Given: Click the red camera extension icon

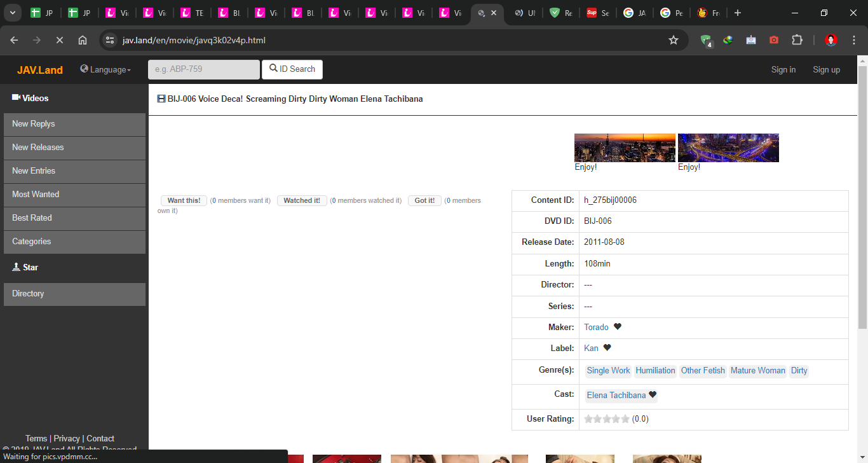Looking at the screenshot, I should [773, 40].
